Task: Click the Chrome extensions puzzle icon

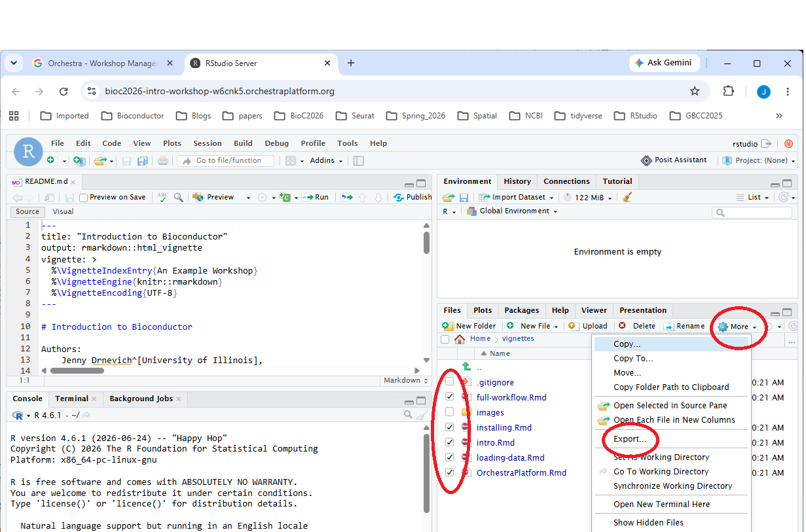Action: (728, 91)
